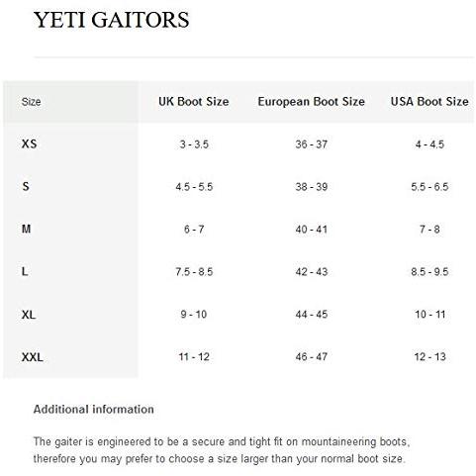
Task: Click the USA size cell 7 - 8
Action: click(x=429, y=230)
